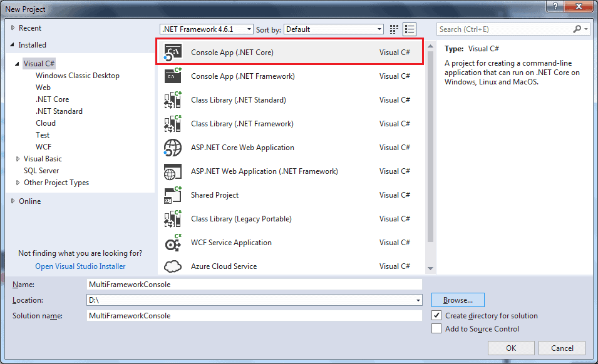Expand the Visual Basic node
Image resolution: width=598 pixels, height=364 pixels.
point(18,158)
